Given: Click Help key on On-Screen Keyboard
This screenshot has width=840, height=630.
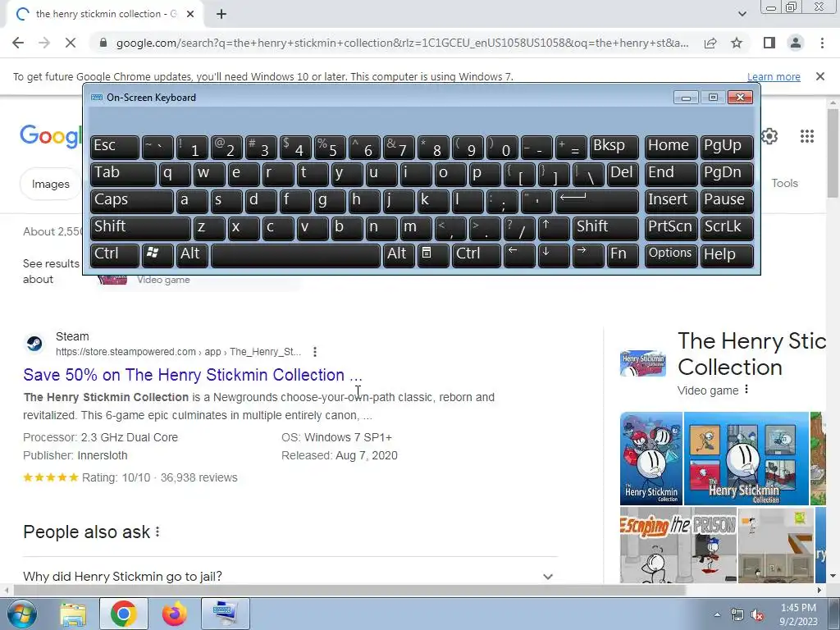Looking at the screenshot, I should [727, 254].
